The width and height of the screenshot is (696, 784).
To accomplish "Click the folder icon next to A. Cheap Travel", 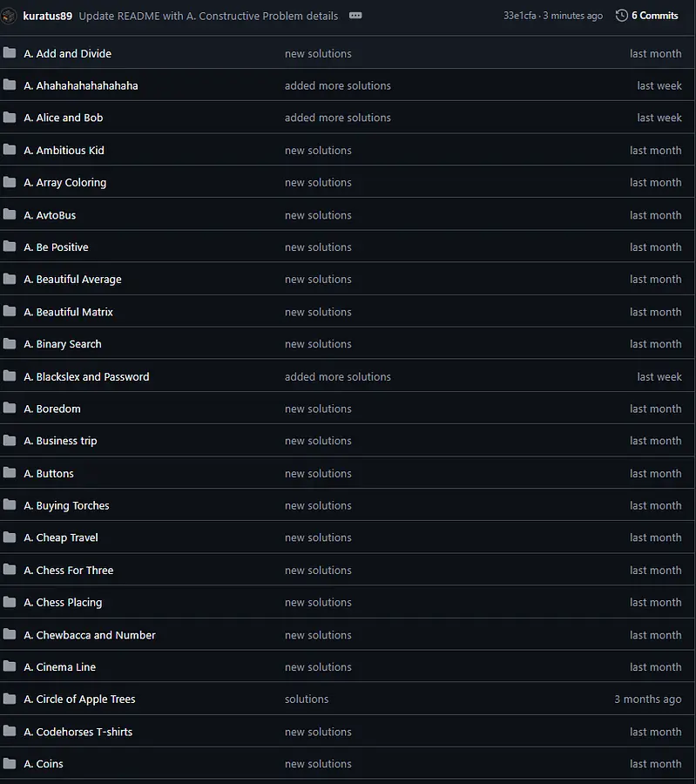I will 10,537.
